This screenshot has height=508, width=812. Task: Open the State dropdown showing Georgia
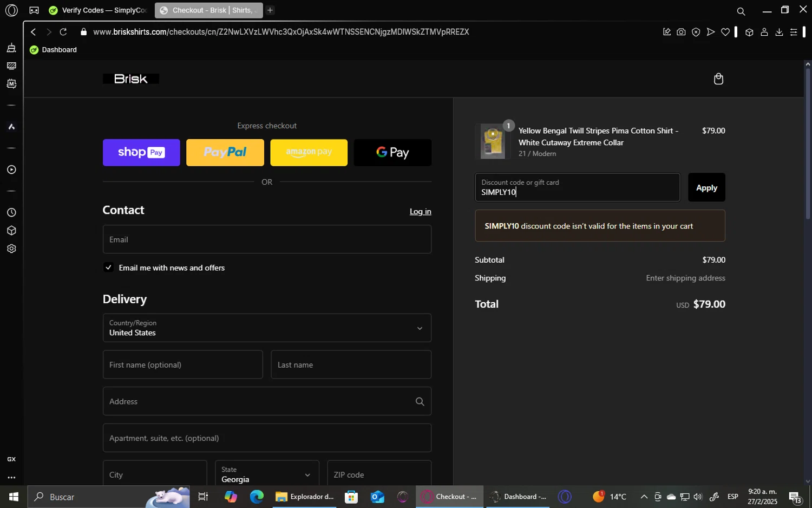pos(267,474)
